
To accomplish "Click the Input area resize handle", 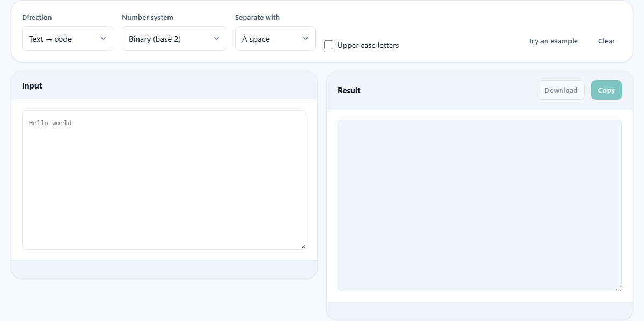I will click(303, 246).
